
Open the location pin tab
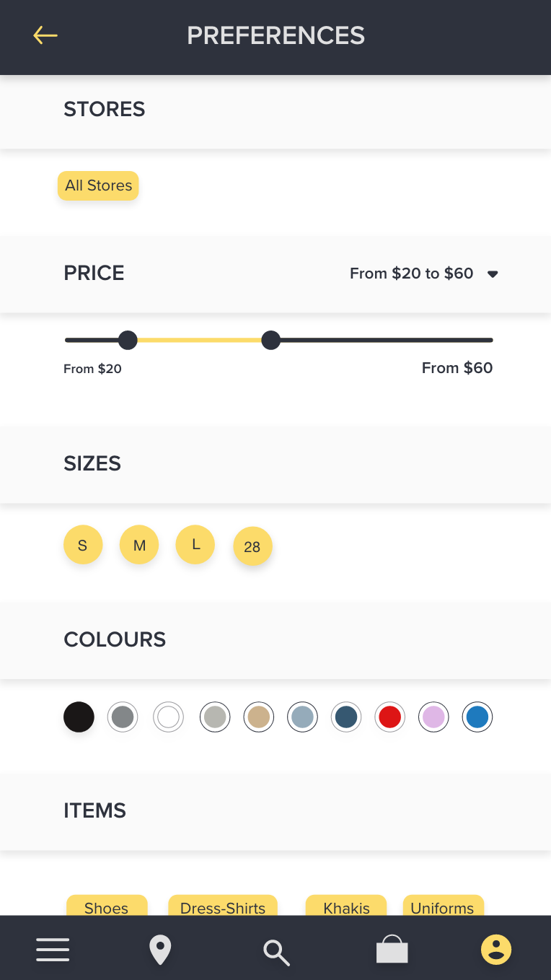coord(160,950)
